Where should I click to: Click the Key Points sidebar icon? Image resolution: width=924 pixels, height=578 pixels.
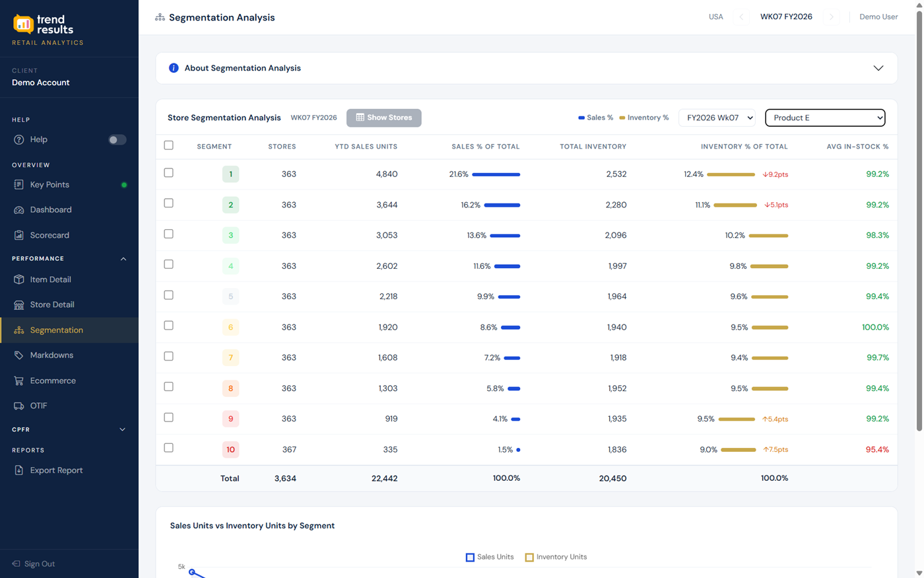tap(18, 185)
